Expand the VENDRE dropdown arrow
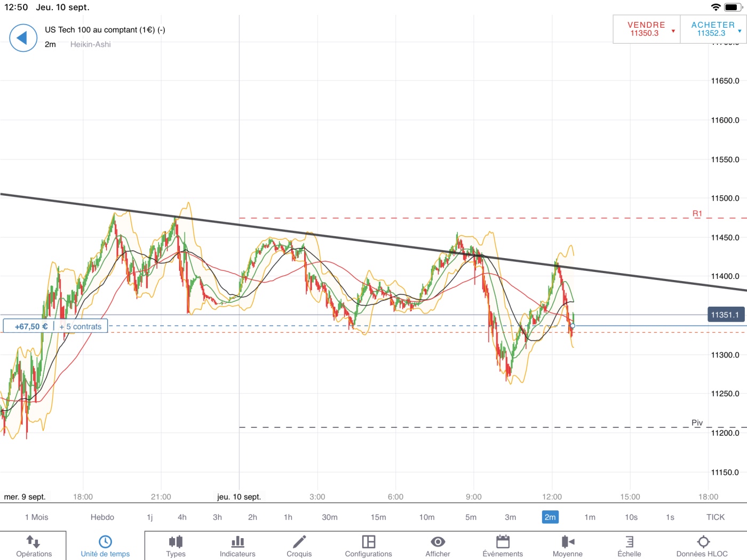The image size is (747, 560). click(x=673, y=31)
